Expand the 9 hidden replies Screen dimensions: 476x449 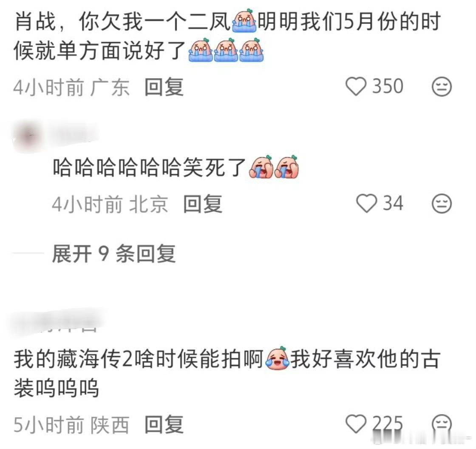(114, 253)
